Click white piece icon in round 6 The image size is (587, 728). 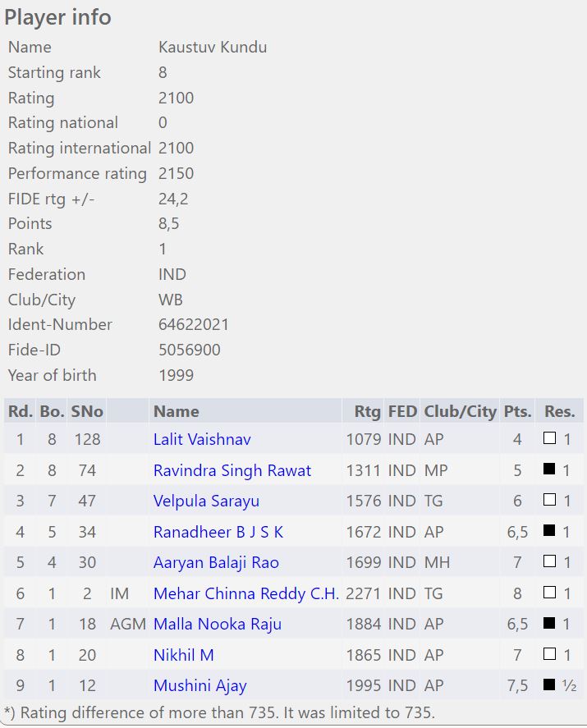pos(550,593)
